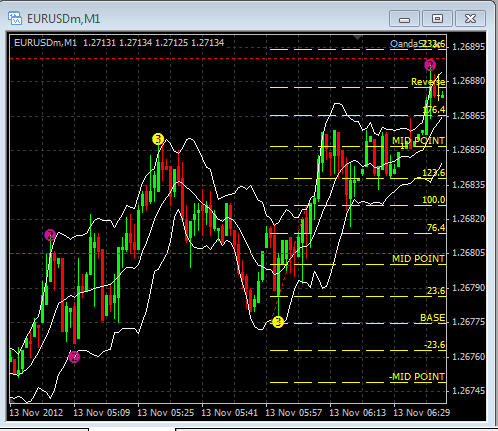Click the lowest magenta 2 marker near 1.26760
This screenshot has width=498, height=431.
pyautogui.click(x=74, y=357)
